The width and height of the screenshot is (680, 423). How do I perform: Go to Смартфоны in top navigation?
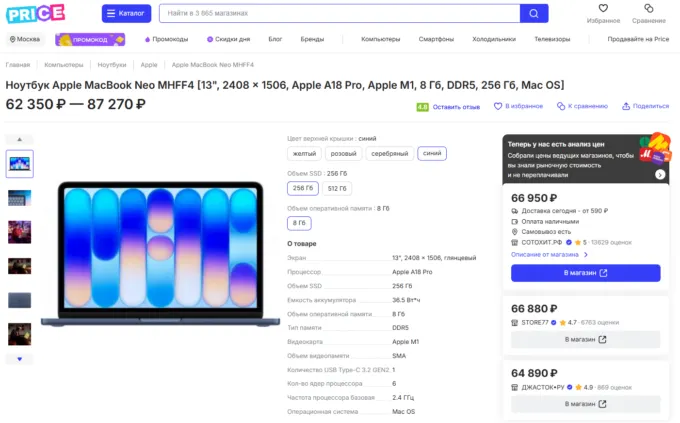pyautogui.click(x=436, y=39)
